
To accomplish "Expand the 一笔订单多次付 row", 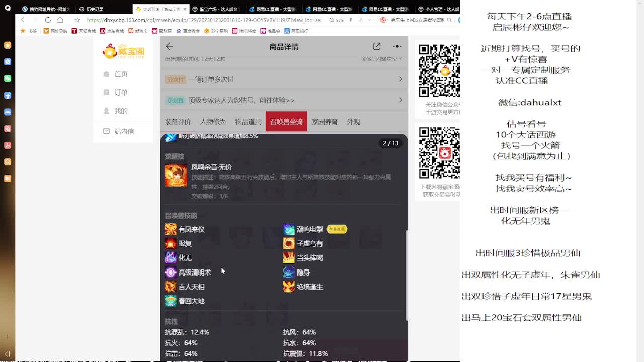I will pyautogui.click(x=284, y=79).
